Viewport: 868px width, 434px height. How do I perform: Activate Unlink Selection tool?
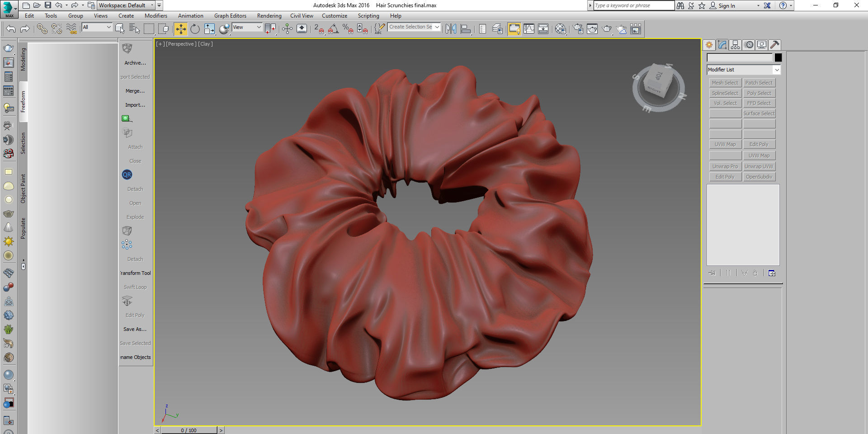click(57, 29)
